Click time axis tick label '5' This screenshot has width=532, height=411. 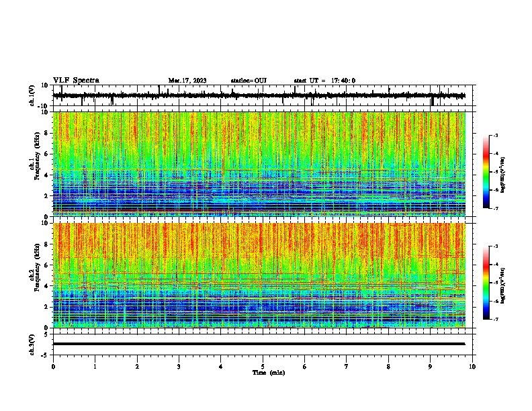pyautogui.click(x=263, y=367)
